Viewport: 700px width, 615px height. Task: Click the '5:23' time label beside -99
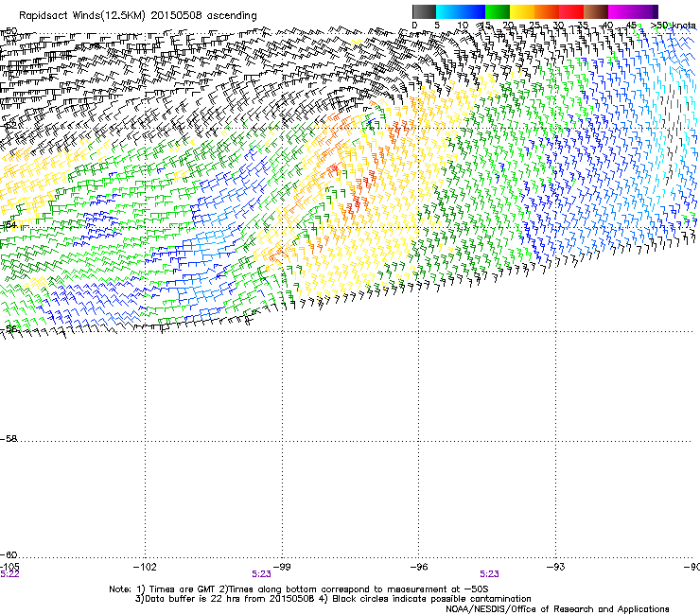(x=262, y=574)
